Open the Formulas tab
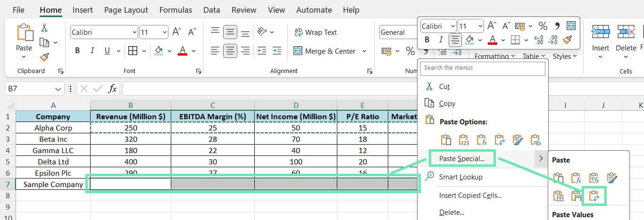Image resolution: width=644 pixels, height=220 pixels. tap(176, 10)
